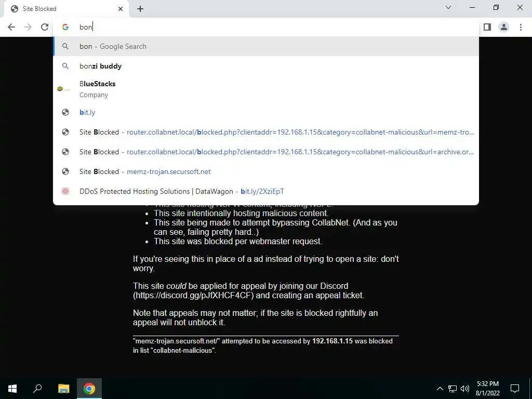The height and width of the screenshot is (399, 532).
Task: Click magnifier icon beside 'bonzi buddy'
Action: point(65,66)
